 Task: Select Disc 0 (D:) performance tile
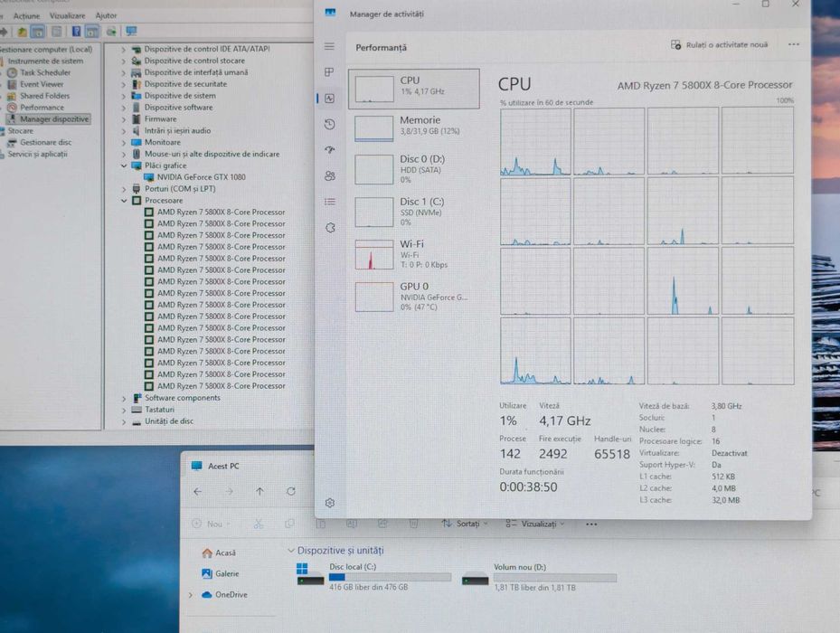(414, 169)
